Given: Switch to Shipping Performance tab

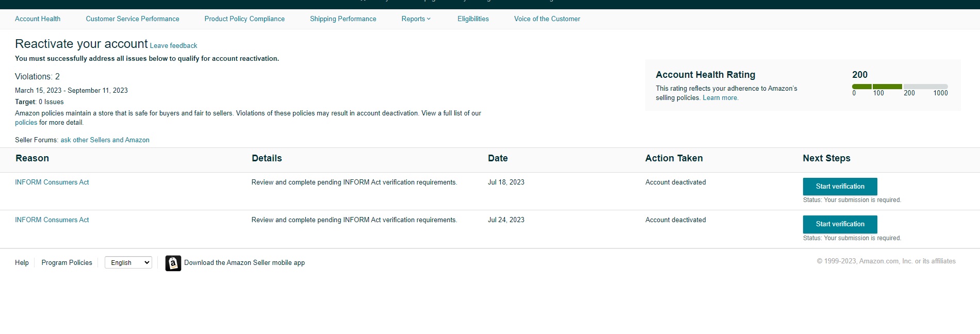Looking at the screenshot, I should pos(343,19).
